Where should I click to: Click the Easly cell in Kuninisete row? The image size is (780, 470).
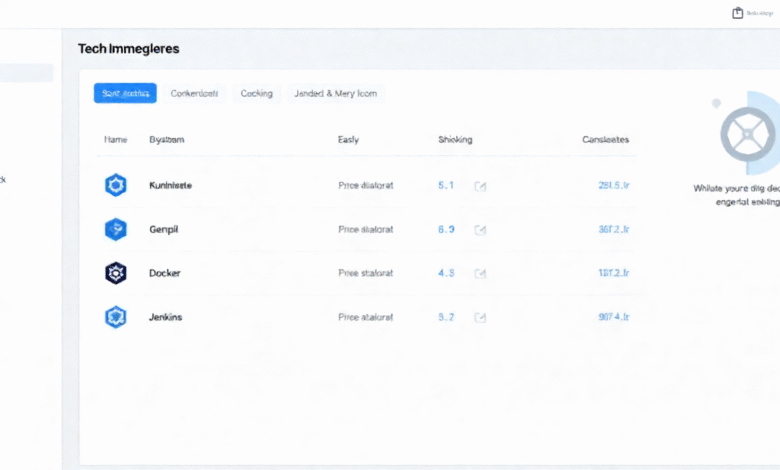coord(366,186)
